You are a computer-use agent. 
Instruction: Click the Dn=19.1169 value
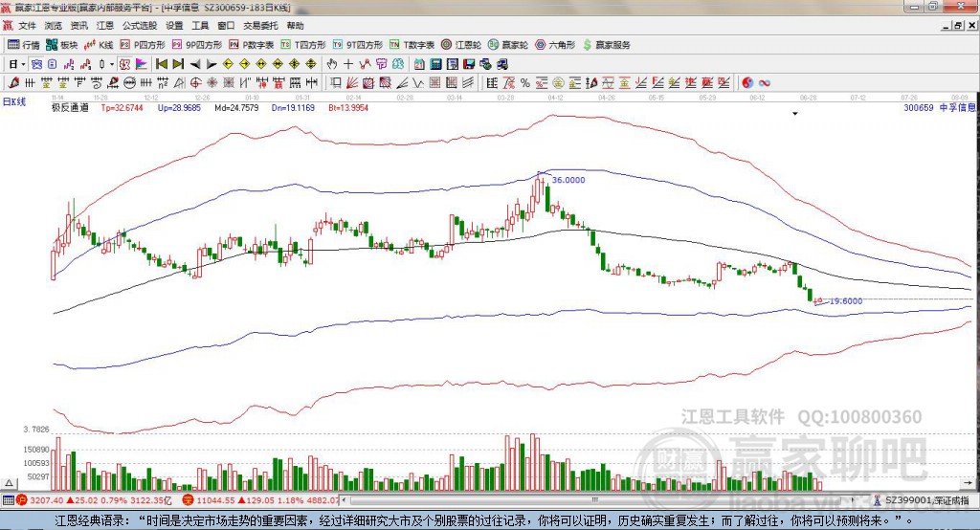(293, 107)
